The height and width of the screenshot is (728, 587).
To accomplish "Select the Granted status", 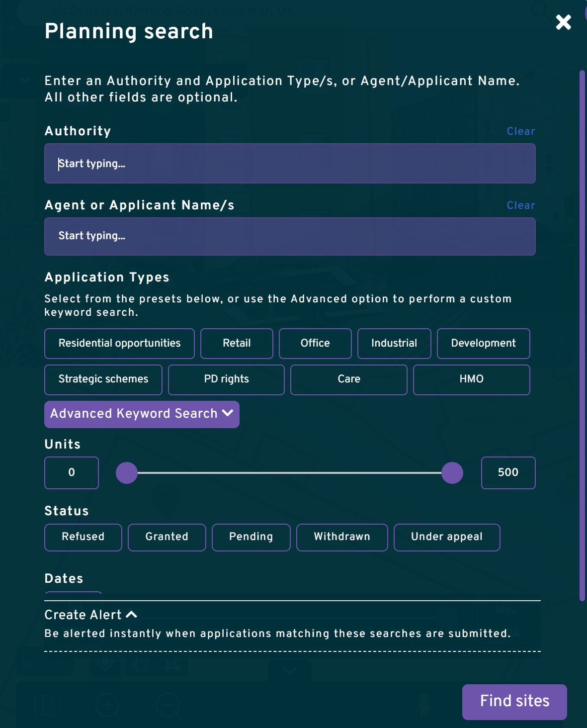I will coord(167,537).
